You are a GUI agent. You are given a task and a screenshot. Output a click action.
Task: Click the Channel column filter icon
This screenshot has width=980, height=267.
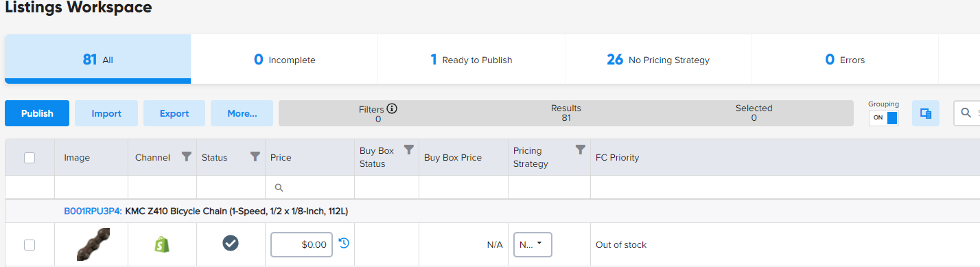(x=186, y=157)
